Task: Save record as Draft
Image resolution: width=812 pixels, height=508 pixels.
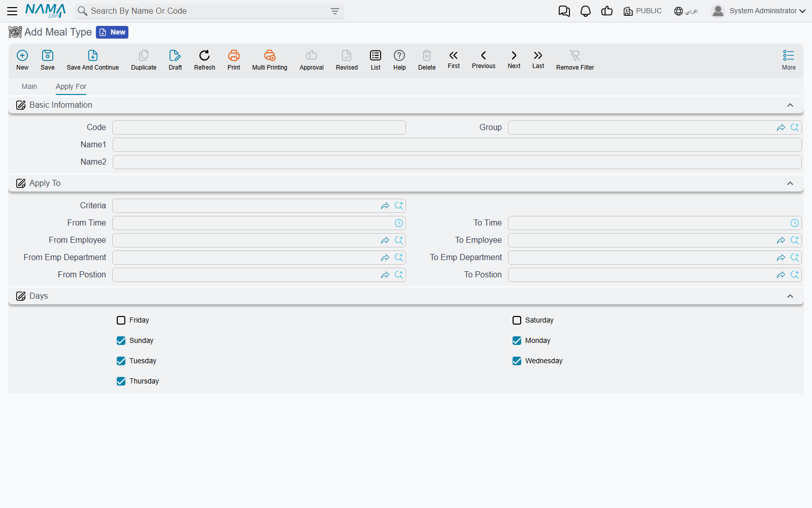Action: [175, 60]
